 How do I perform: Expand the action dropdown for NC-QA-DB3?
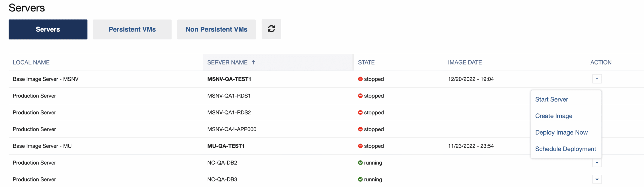(597, 179)
